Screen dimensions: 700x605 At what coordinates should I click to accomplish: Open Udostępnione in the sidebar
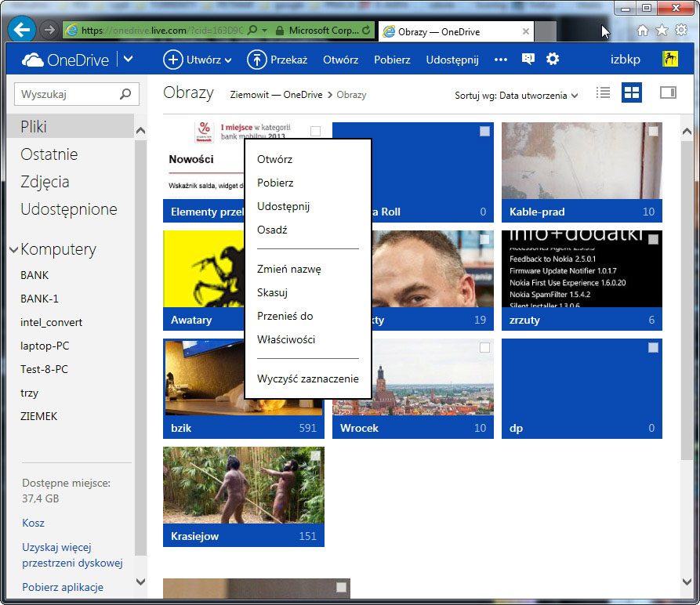coord(69,209)
